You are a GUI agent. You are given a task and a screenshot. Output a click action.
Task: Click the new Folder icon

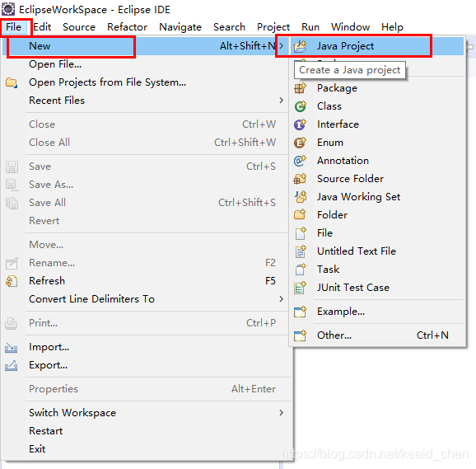click(x=301, y=215)
